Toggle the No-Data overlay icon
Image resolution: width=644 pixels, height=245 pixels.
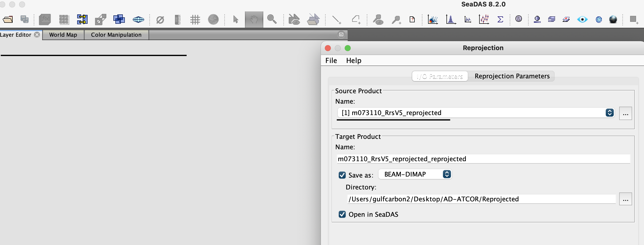[160, 20]
